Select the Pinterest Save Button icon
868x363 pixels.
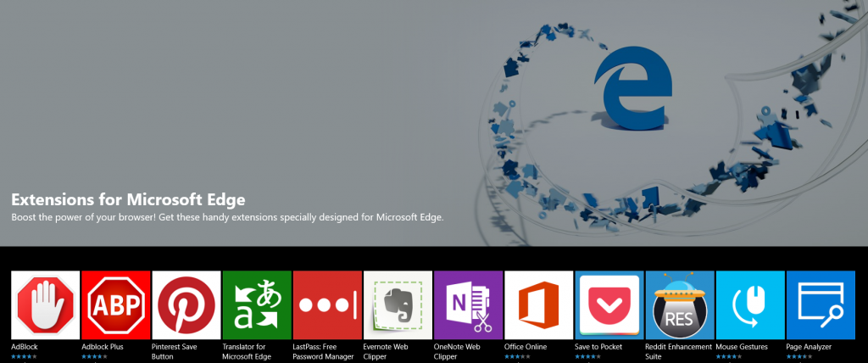pyautogui.click(x=186, y=304)
